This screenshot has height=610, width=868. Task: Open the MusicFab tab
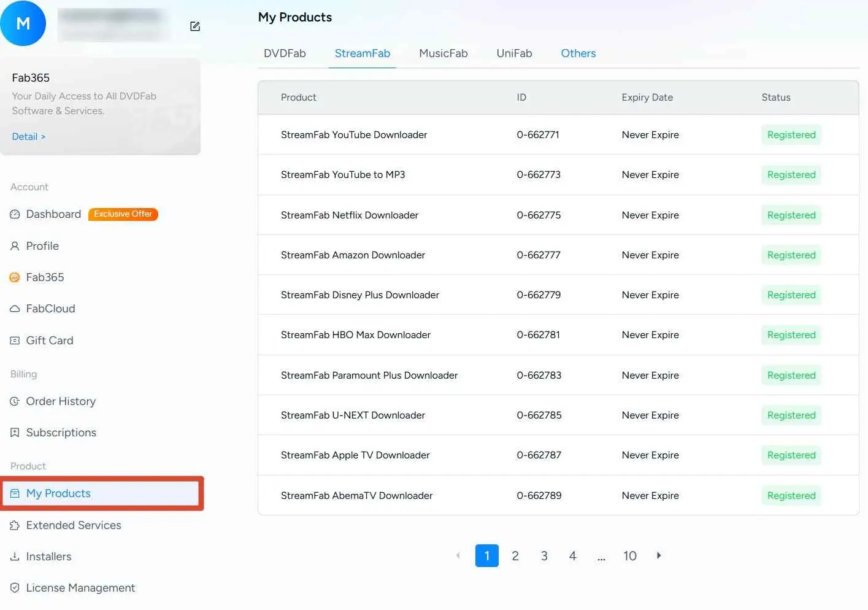444,53
